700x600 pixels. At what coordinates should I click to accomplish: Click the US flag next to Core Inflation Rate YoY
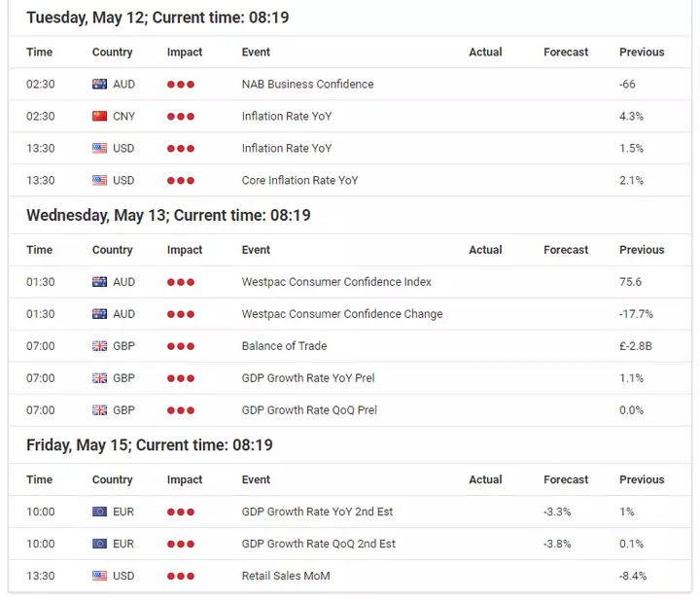tap(99, 180)
